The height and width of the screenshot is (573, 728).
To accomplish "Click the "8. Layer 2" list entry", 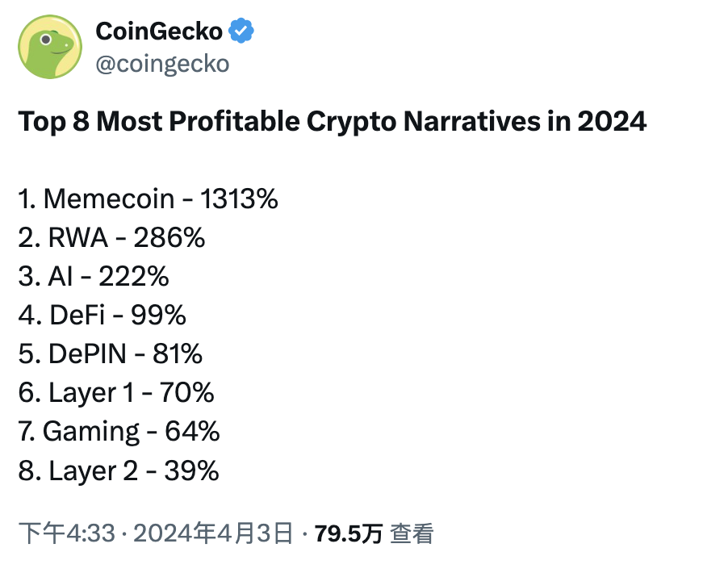I will pyautogui.click(x=78, y=470).
